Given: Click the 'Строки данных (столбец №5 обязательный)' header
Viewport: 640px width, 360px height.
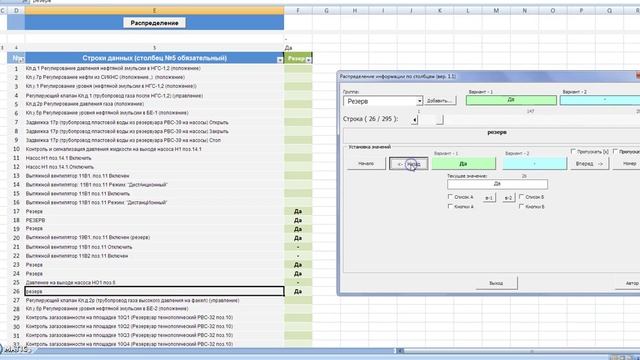Looking at the screenshot, I should pyautogui.click(x=154, y=58).
